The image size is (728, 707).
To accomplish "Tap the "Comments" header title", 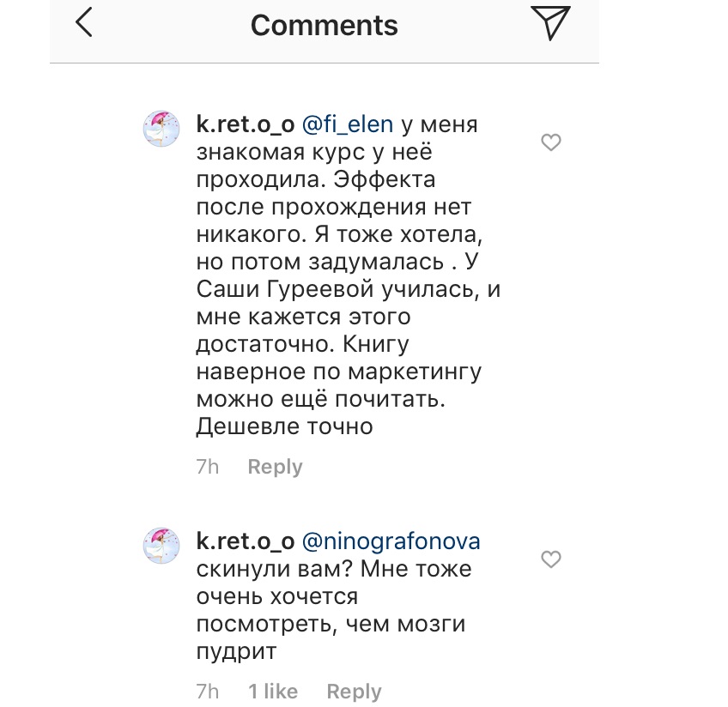I will point(324,26).
